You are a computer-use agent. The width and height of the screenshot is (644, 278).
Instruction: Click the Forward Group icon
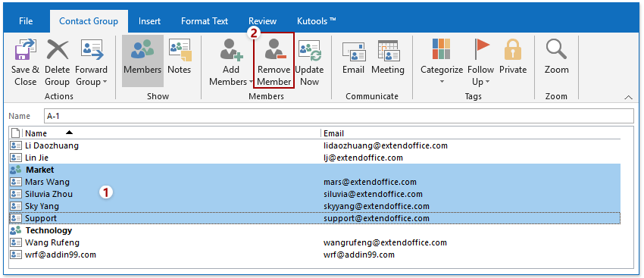coord(92,49)
